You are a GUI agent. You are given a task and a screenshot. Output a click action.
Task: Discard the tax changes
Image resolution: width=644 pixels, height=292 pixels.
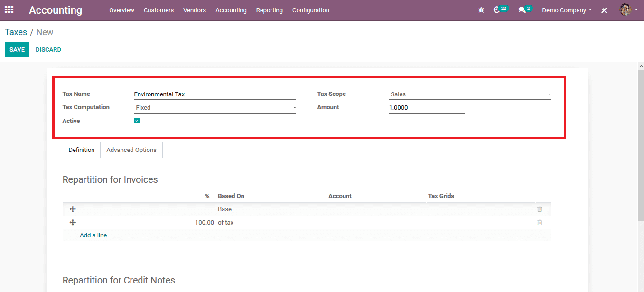[48, 50]
